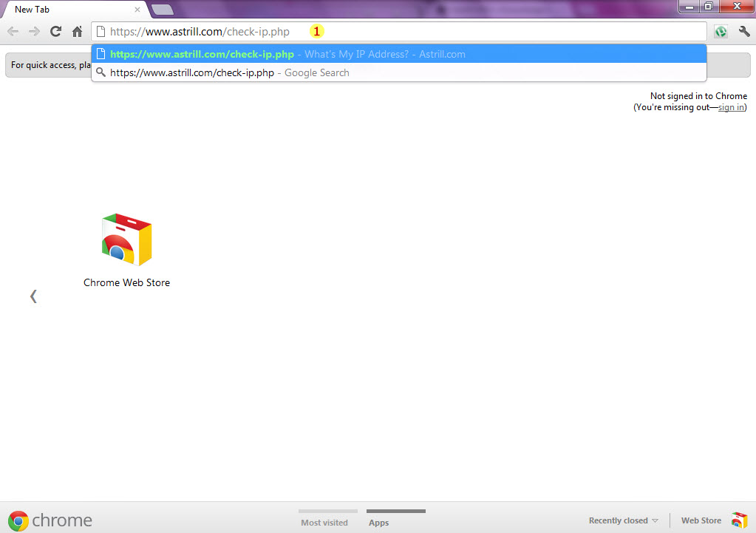Click the Web Store bag icon in the footer

[x=739, y=520]
